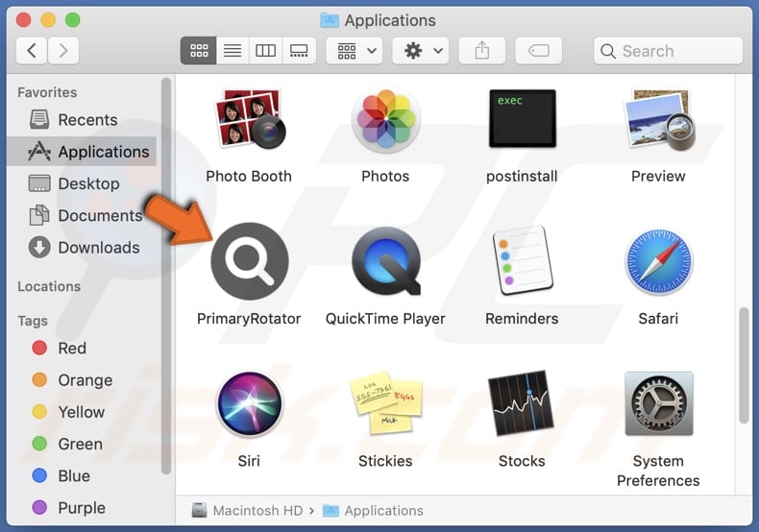Select the Photos app icon

386,118
